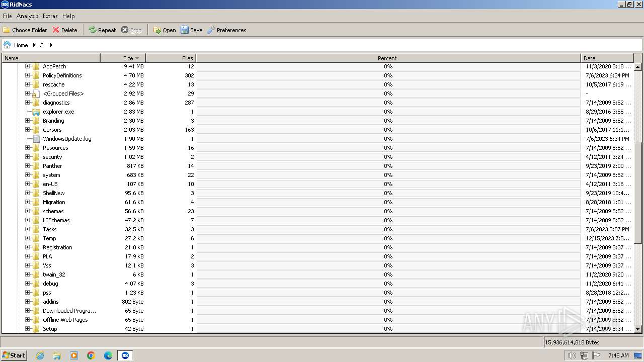Open the Extras menu
The height and width of the screenshot is (362, 644).
(50, 16)
